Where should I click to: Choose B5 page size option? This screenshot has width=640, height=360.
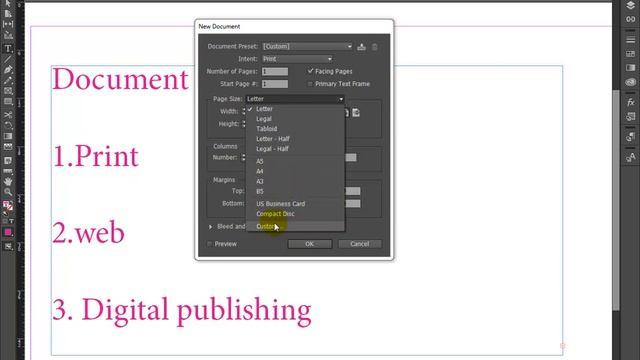click(295, 191)
